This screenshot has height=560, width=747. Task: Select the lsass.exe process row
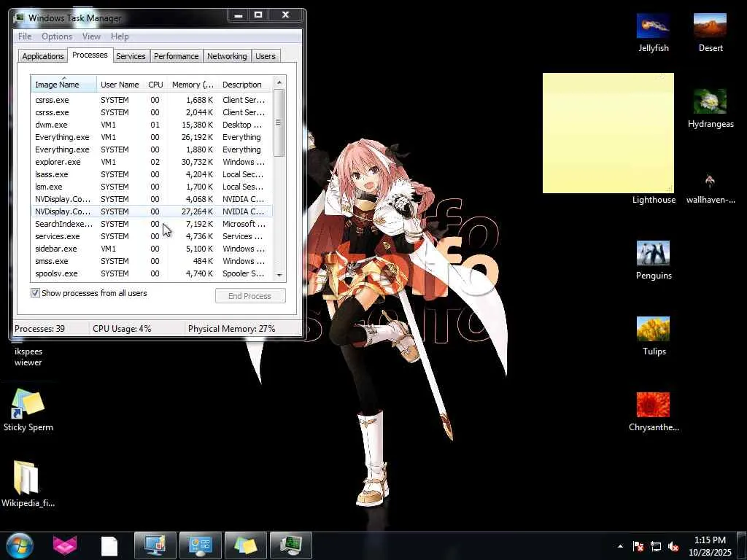152,174
